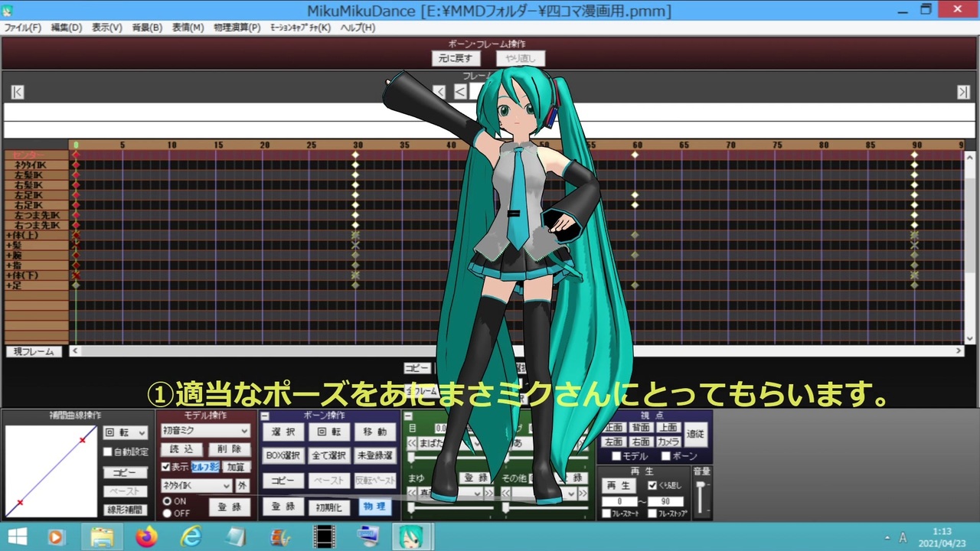The image size is (980, 551).
Task: Click the timeline horizontal scrollbar
Action: tap(516, 351)
